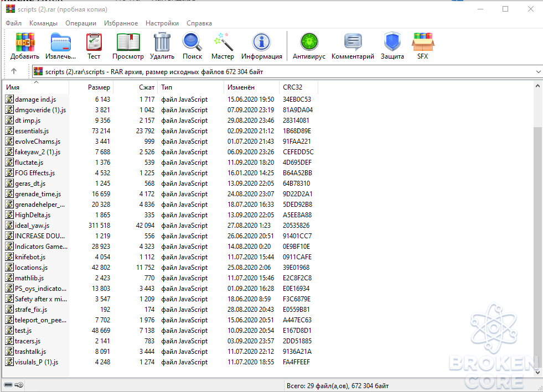Image resolution: width=543 pixels, height=392 pixels.
Task: Sort by the Сжат column header
Action: pyautogui.click(x=136, y=87)
